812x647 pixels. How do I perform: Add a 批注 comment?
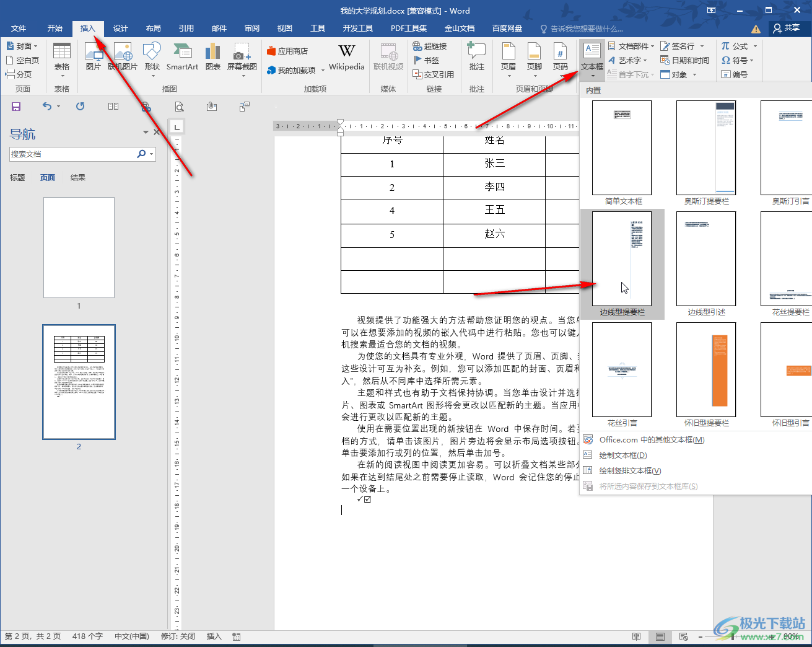pyautogui.click(x=477, y=57)
